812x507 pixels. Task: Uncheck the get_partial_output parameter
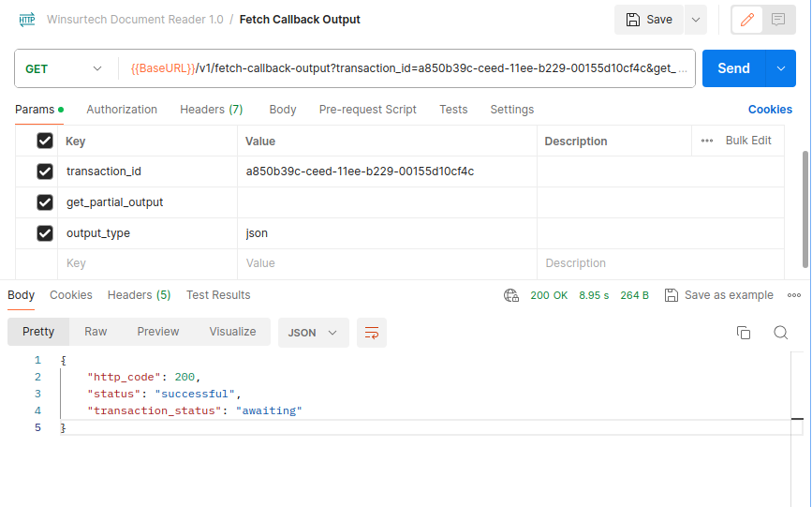(45, 202)
